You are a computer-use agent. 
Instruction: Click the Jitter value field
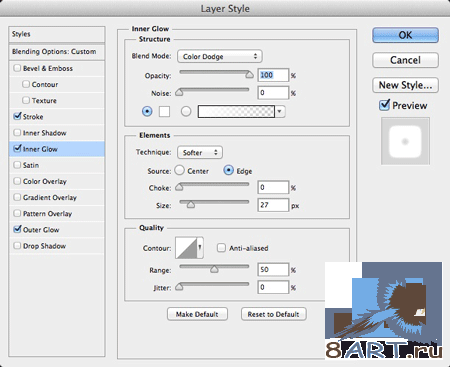[273, 287]
